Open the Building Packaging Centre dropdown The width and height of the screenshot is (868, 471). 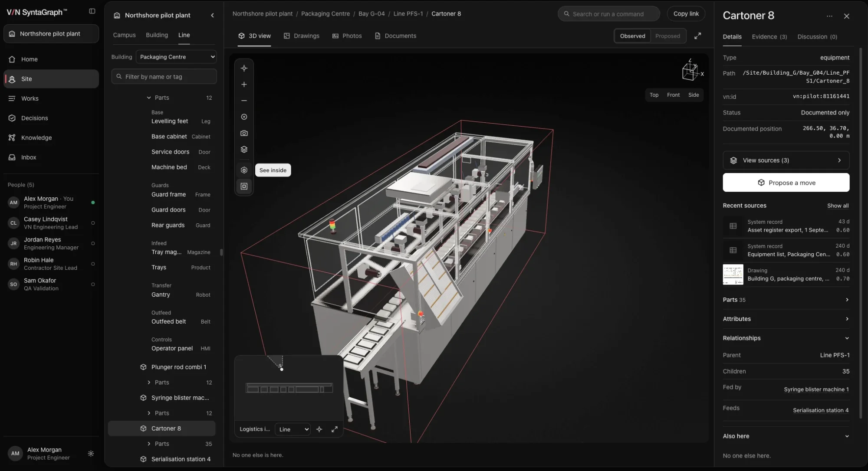click(176, 57)
